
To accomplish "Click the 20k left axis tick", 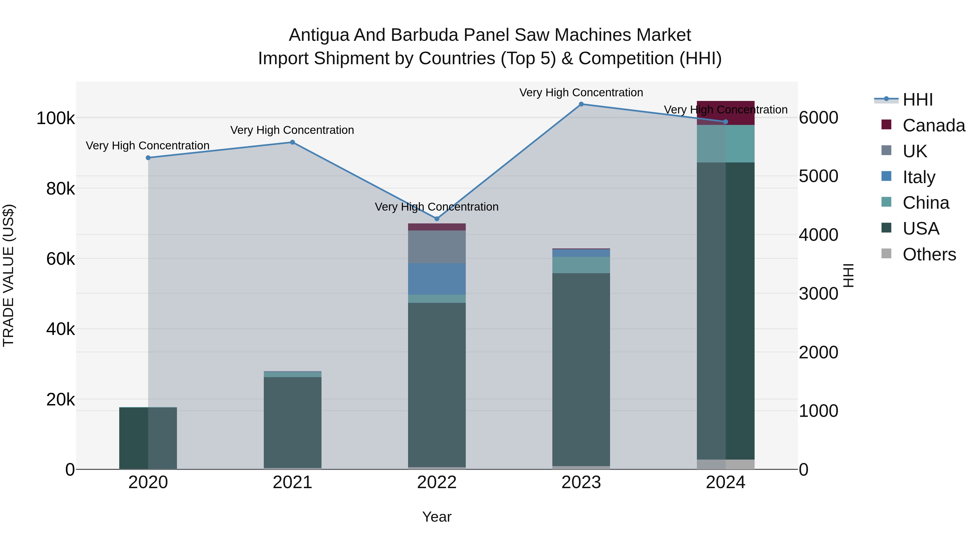I will 60,399.
